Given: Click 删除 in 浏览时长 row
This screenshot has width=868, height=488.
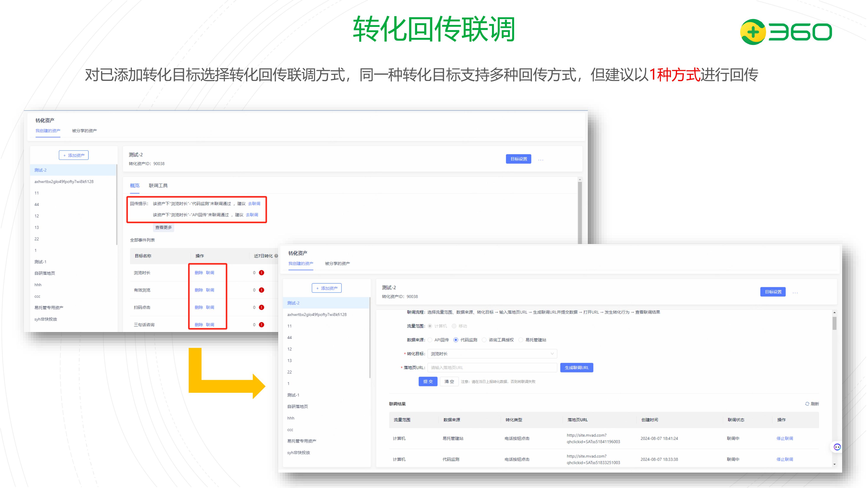Looking at the screenshot, I should click(x=199, y=273).
